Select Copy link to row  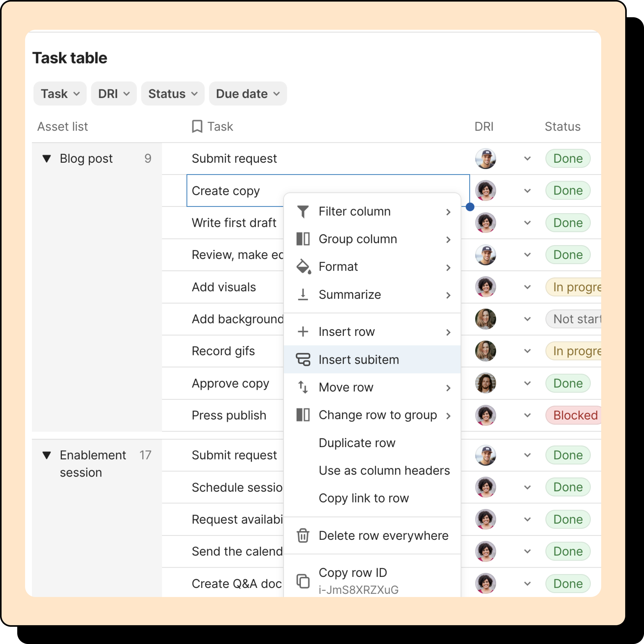pyautogui.click(x=364, y=498)
